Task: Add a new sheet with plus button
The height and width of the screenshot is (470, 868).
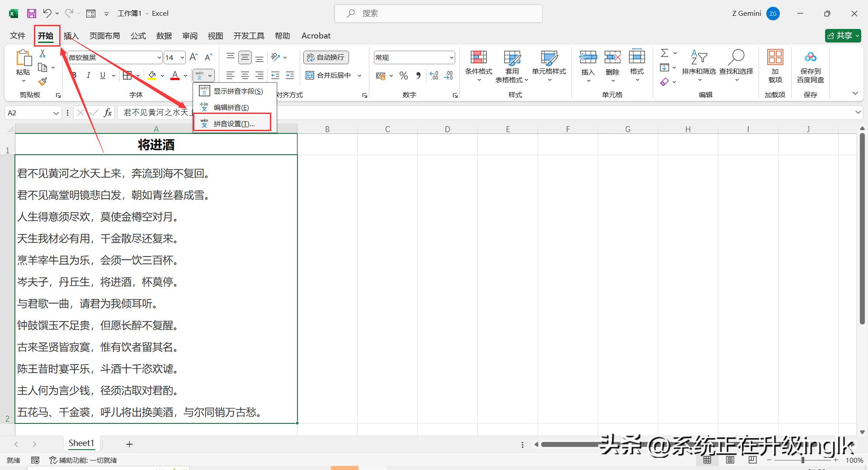Action: [129, 444]
